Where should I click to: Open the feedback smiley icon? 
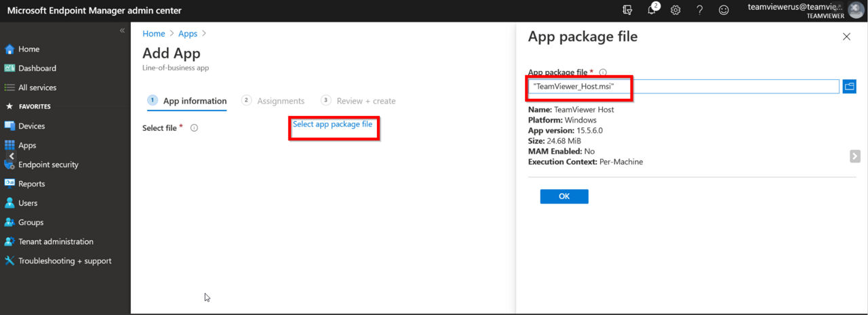pyautogui.click(x=724, y=10)
